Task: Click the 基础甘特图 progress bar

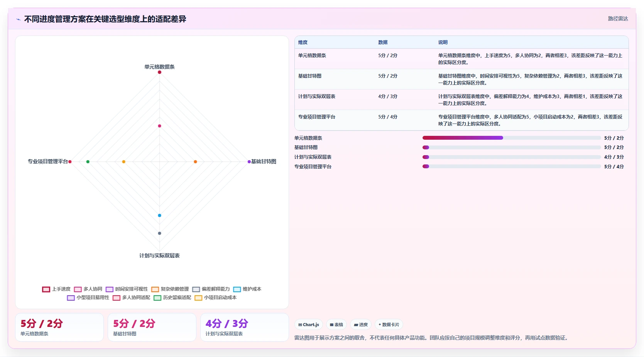Action: 512,147
